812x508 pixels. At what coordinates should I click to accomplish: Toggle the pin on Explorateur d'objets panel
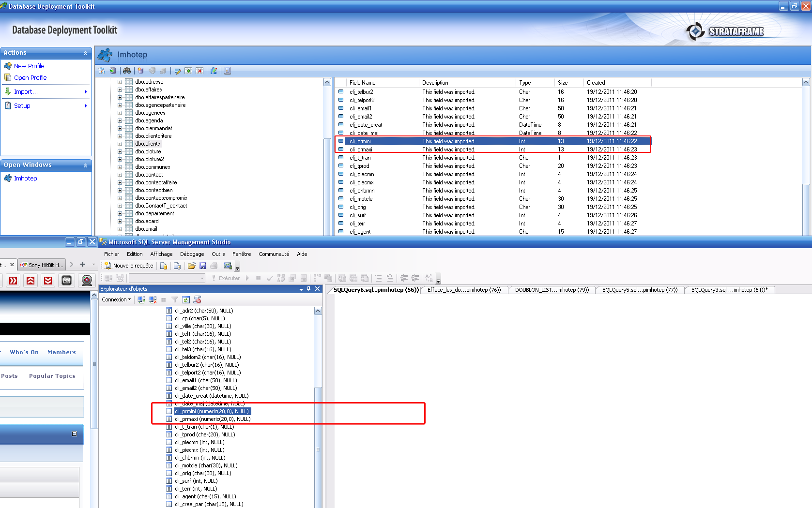click(309, 289)
